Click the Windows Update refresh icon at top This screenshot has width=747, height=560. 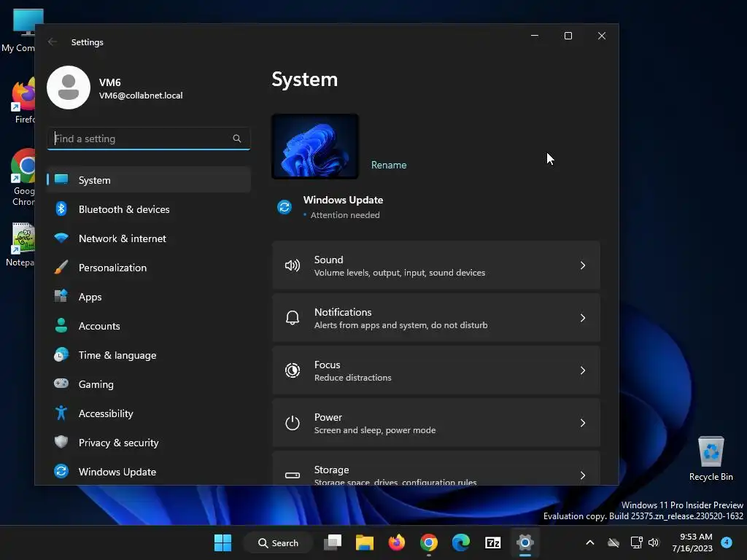tap(285, 207)
